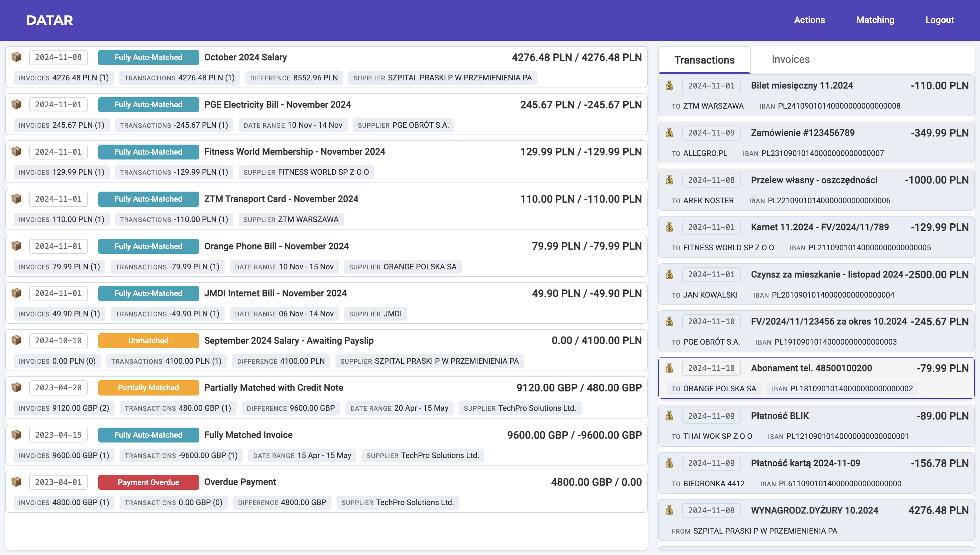Click the package icon for October 2024 Salary
The image size is (980, 555).
point(16,57)
